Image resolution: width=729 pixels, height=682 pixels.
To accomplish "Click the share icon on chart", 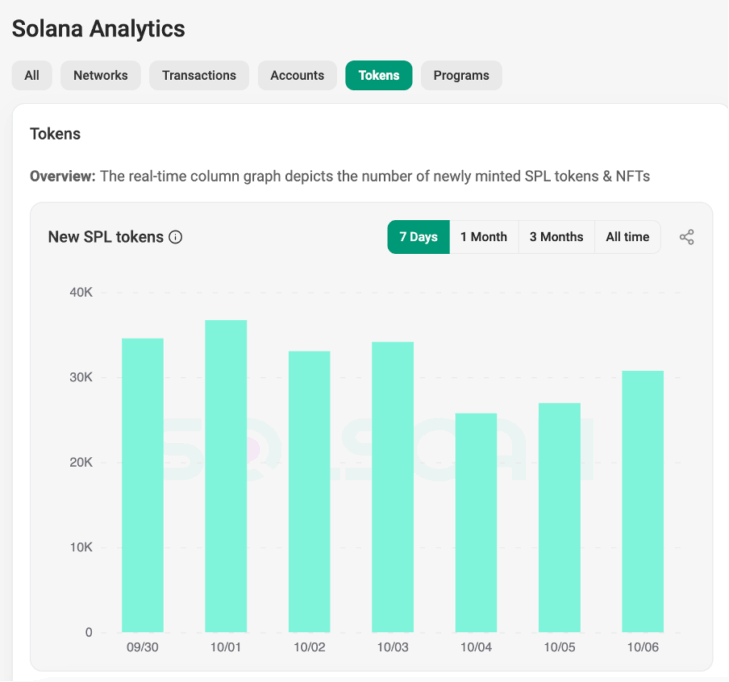I will [x=687, y=237].
